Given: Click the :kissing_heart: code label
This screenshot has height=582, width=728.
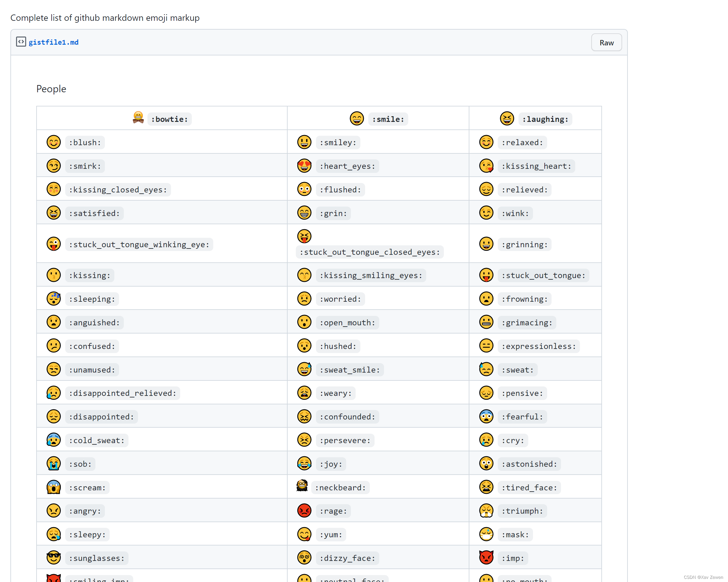Looking at the screenshot, I should click(536, 166).
